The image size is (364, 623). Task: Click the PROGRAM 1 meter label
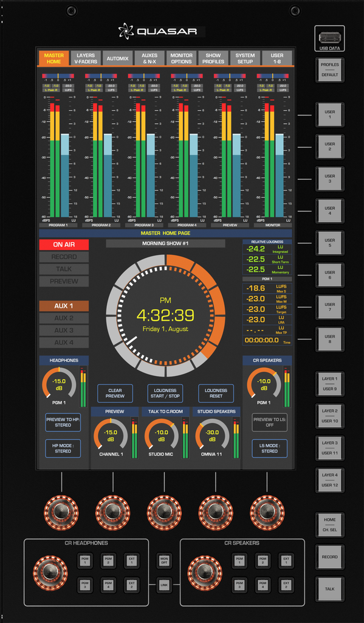(x=58, y=225)
